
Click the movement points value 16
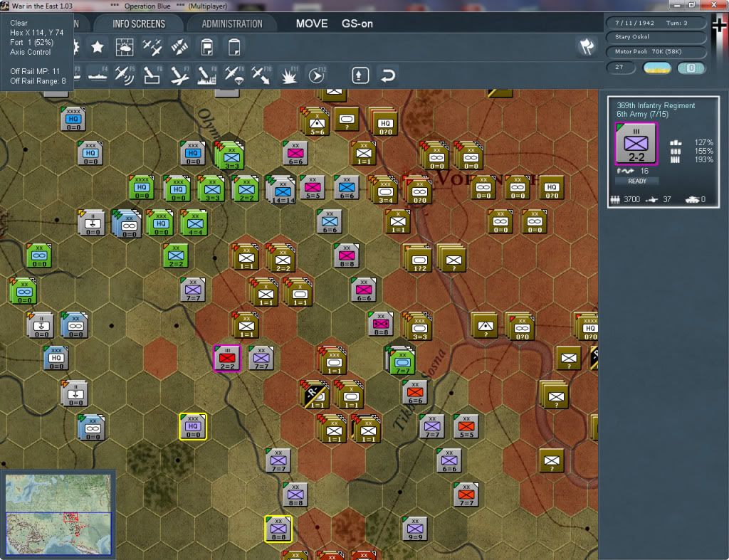pos(644,171)
